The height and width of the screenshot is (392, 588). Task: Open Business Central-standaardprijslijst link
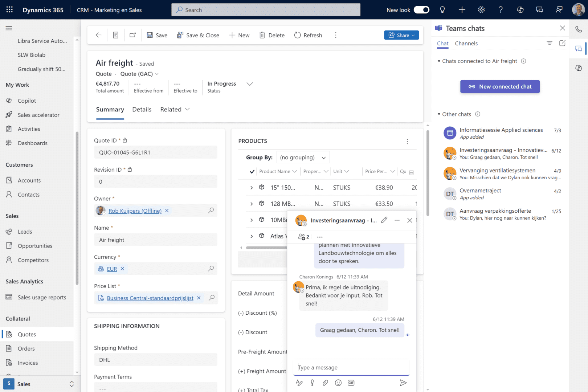(x=150, y=298)
